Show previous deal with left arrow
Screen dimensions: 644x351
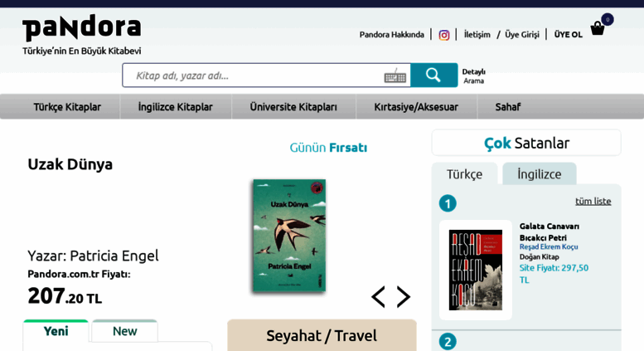(378, 297)
